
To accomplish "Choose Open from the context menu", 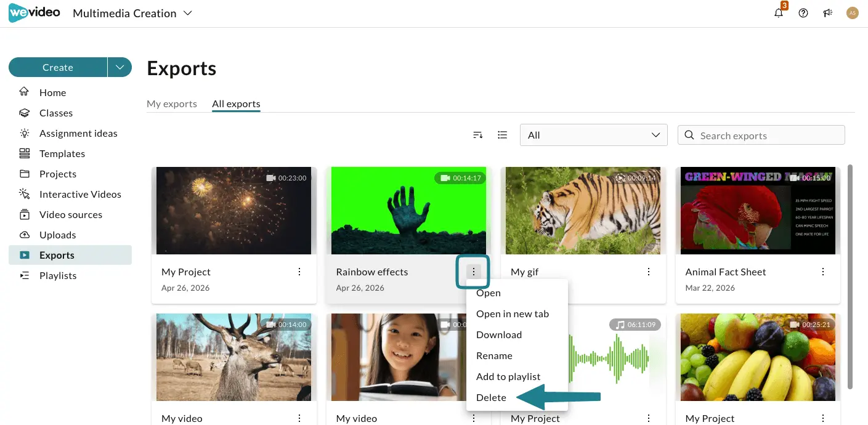I will tap(517, 293).
